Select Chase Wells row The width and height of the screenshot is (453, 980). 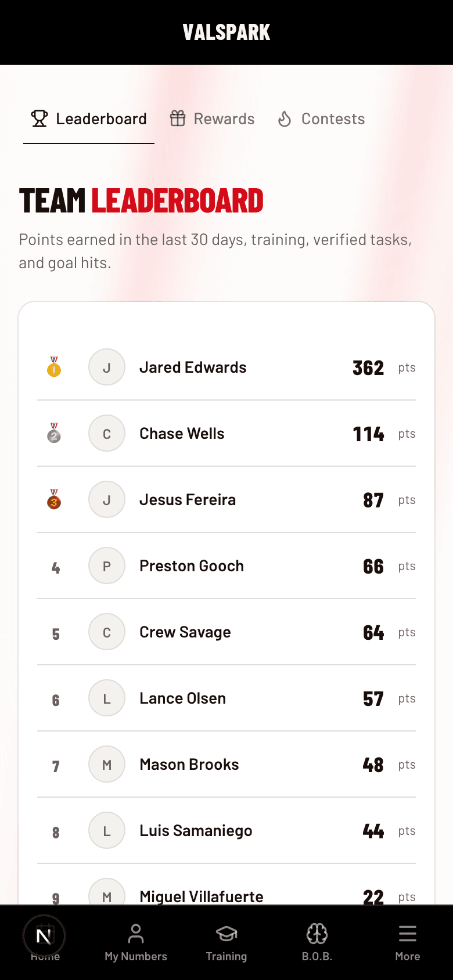[227, 434]
